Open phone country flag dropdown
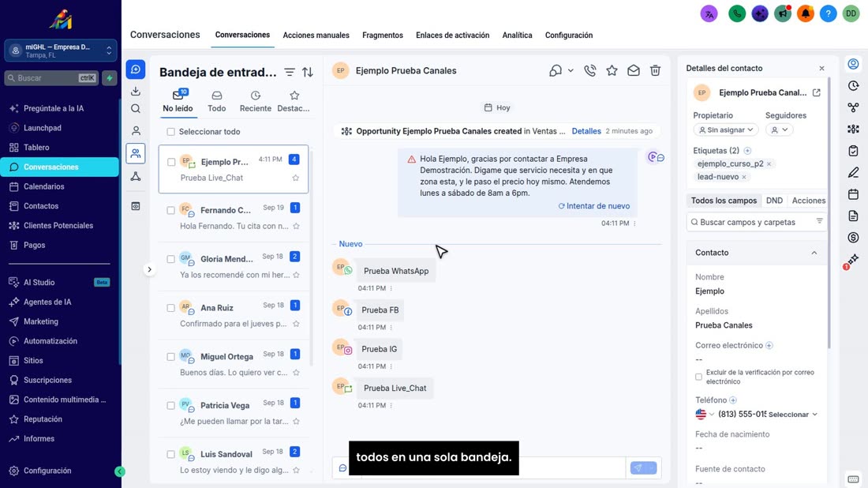Image resolution: width=868 pixels, height=488 pixels. (x=705, y=415)
